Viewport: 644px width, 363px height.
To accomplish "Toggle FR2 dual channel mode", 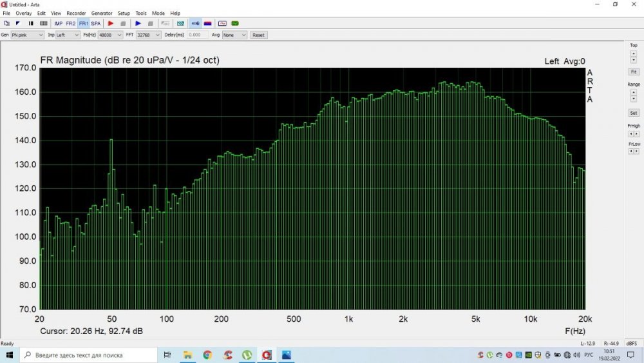I will (71, 23).
